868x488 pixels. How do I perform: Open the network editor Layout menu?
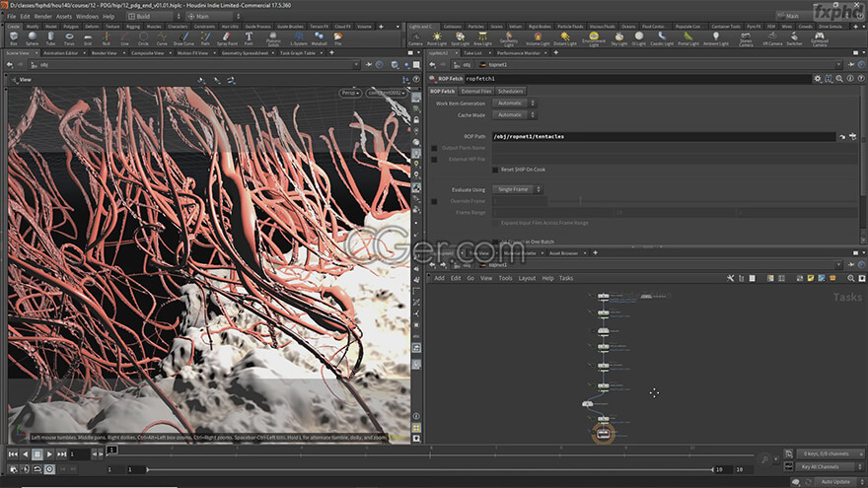click(x=527, y=278)
